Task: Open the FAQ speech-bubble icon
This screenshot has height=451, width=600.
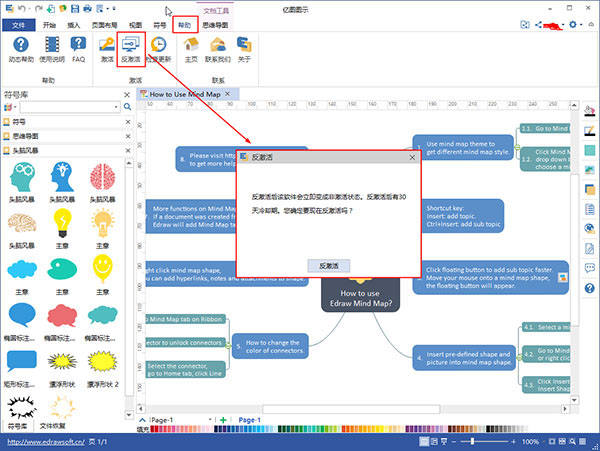Action: click(78, 49)
